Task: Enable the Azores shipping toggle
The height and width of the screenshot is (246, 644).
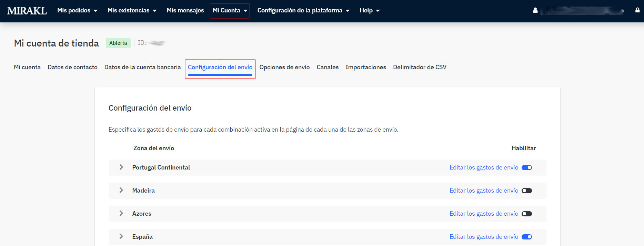Action: (526, 214)
